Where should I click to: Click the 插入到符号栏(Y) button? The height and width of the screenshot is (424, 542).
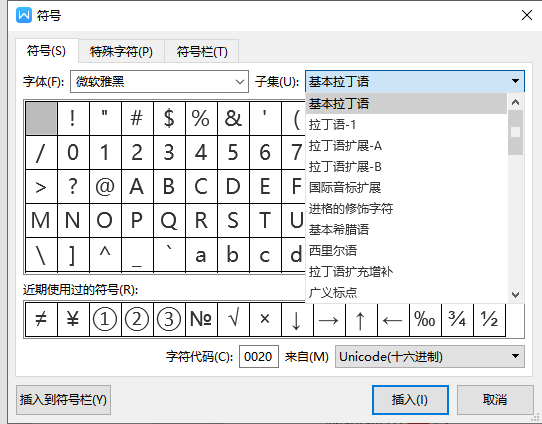63,400
